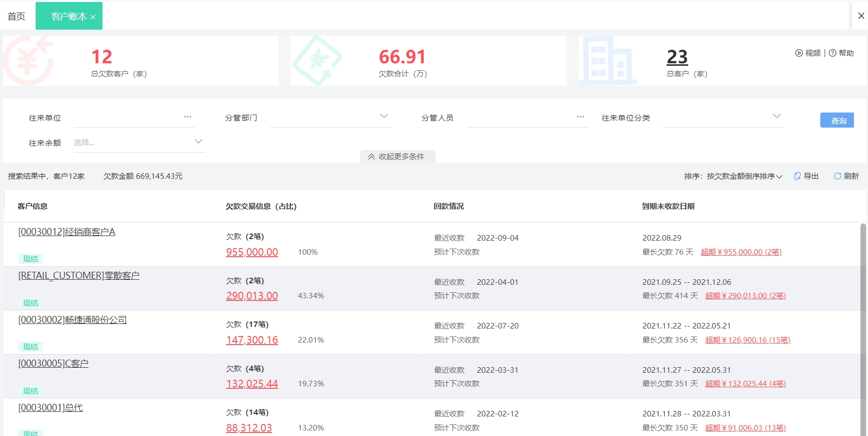
Task: Close the 客户账本 tab with its x icon
Action: coord(93,17)
